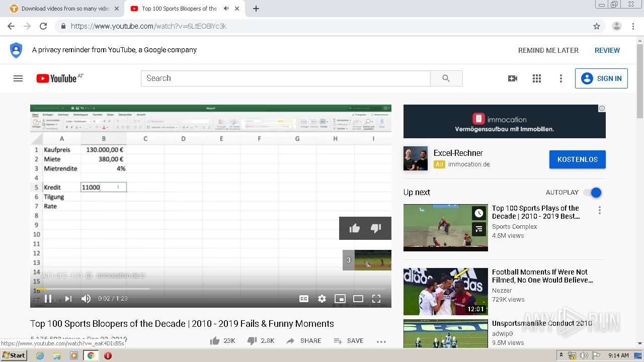Screen dimensions: 644x362
Task: Click the SAVE to playlist button
Action: (349, 341)
